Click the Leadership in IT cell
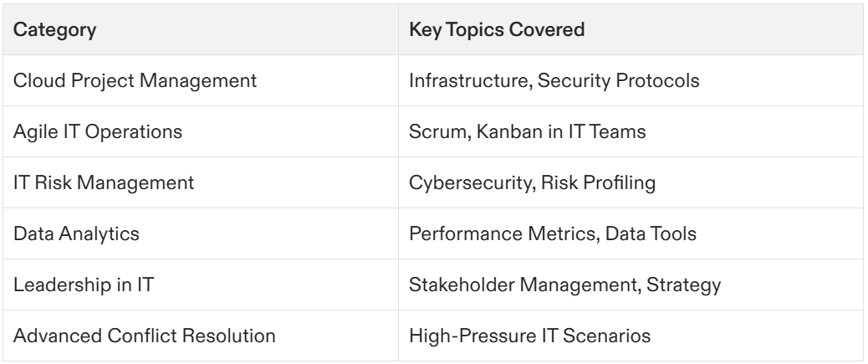The image size is (868, 364). click(x=201, y=285)
